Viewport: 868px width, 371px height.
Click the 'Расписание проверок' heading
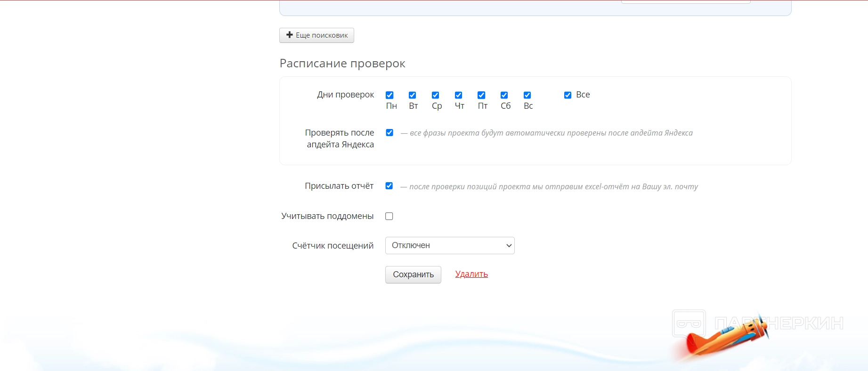[342, 64]
